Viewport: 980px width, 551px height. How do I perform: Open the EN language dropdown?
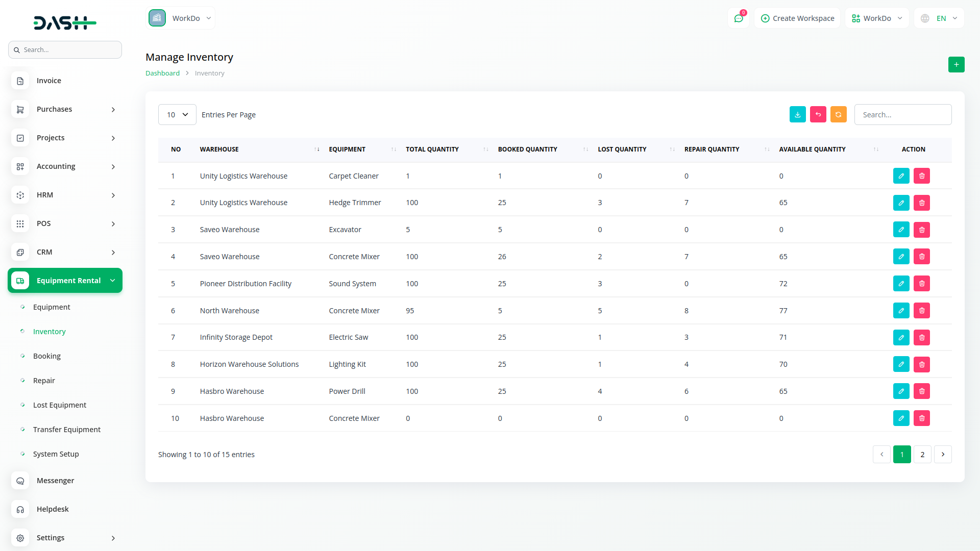(x=939, y=18)
